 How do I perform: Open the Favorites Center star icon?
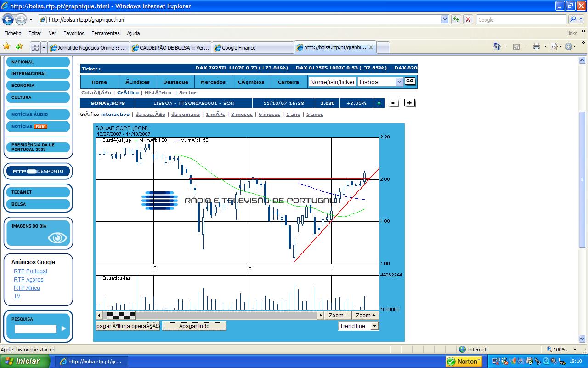pos(7,46)
